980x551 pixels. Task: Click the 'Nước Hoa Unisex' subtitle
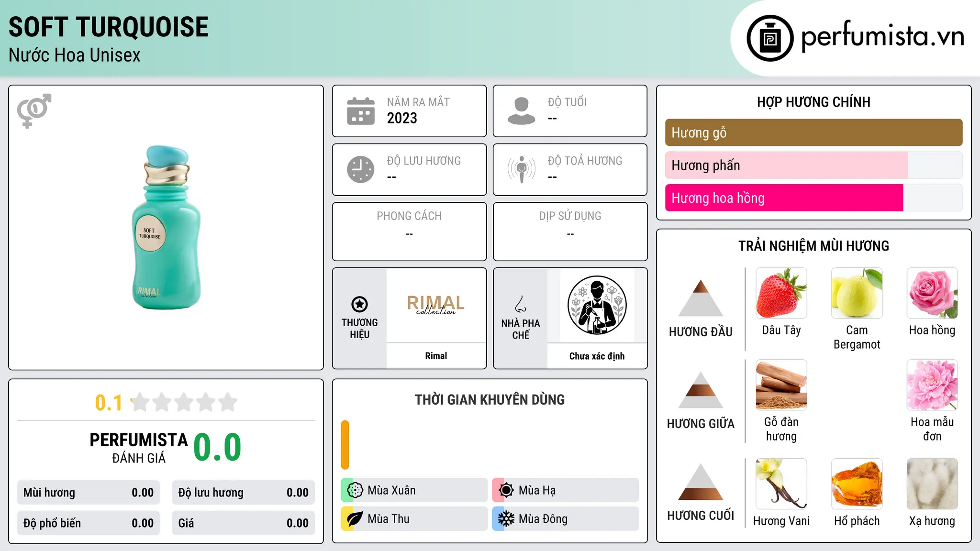coord(75,55)
